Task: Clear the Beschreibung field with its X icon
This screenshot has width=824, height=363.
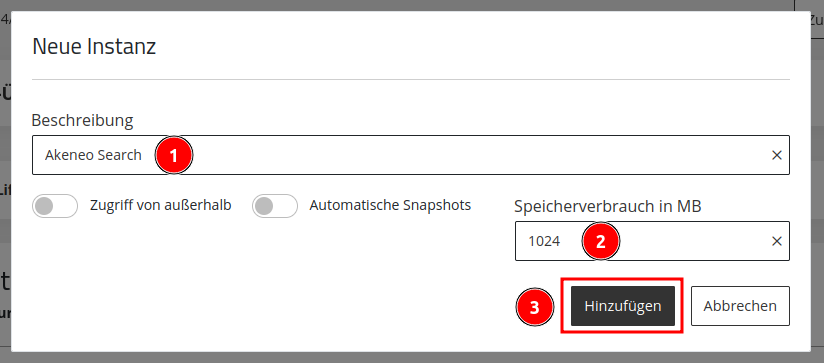Action: tap(776, 155)
